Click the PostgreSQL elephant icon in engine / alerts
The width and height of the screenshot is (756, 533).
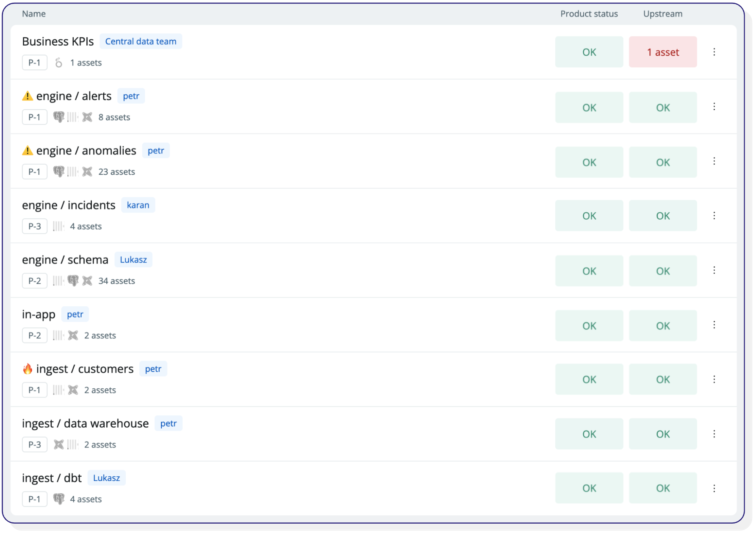pos(59,117)
